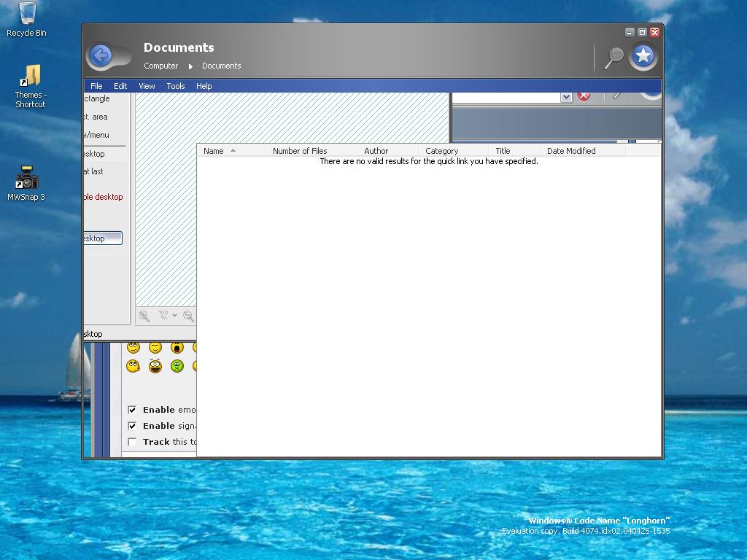Click the blue back arrow button
The height and width of the screenshot is (560, 747).
[101, 56]
